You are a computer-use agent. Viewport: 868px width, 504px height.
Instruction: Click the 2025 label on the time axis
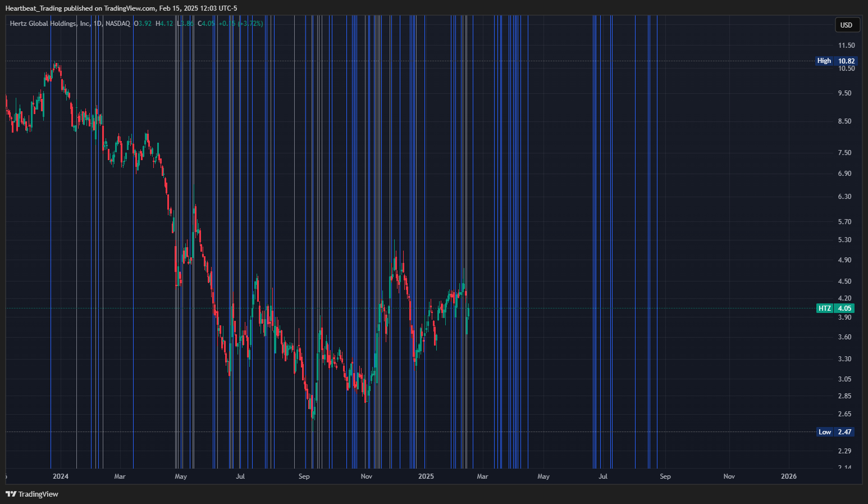pos(426,476)
